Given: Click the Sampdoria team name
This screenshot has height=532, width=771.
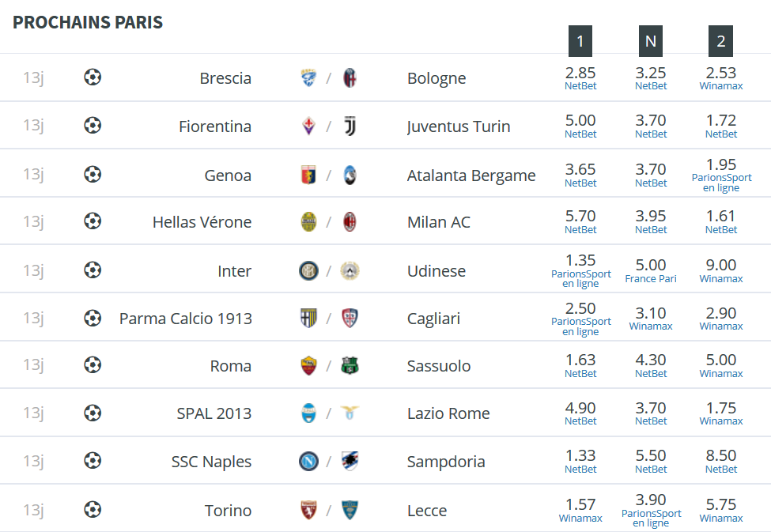Looking at the screenshot, I should point(446,461).
